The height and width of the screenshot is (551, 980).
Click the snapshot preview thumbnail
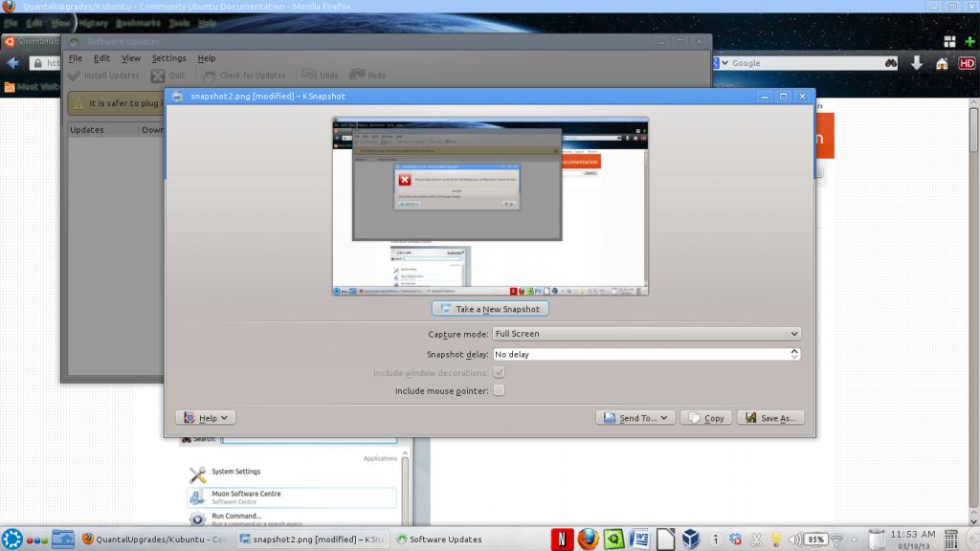point(490,206)
